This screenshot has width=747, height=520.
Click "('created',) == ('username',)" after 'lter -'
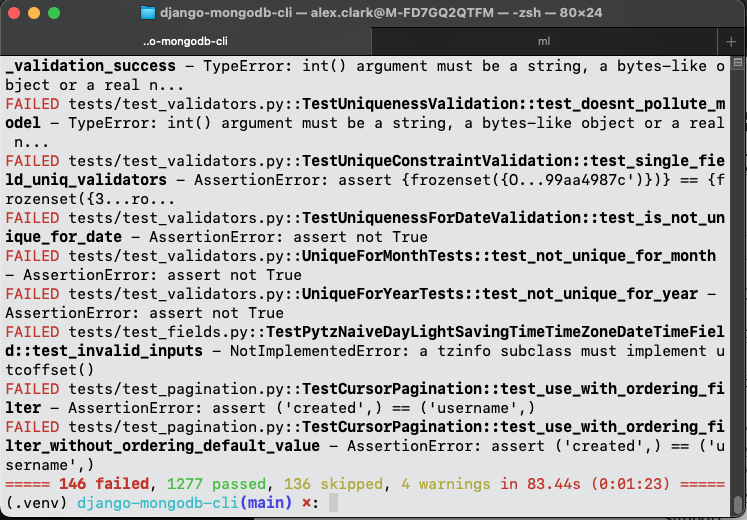pyautogui.click(x=406, y=408)
